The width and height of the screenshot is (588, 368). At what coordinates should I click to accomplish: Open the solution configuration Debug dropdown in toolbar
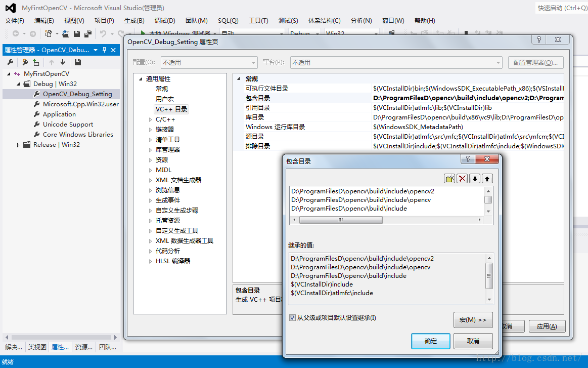point(305,32)
